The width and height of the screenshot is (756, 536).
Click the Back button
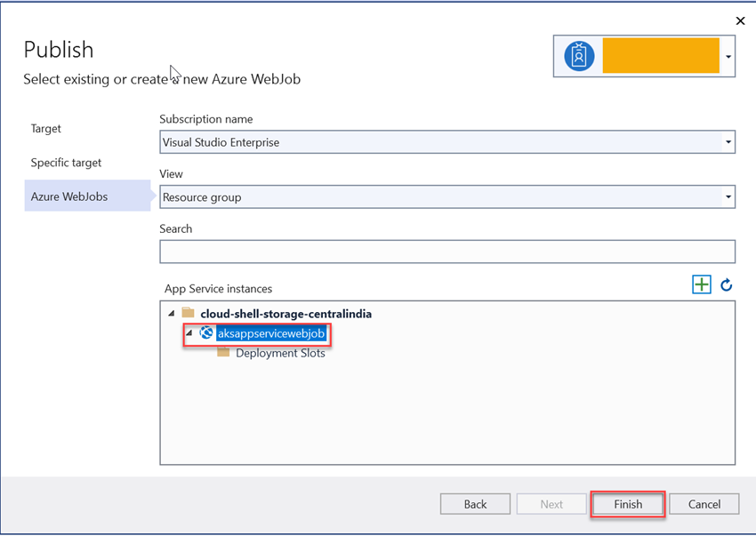(x=475, y=503)
